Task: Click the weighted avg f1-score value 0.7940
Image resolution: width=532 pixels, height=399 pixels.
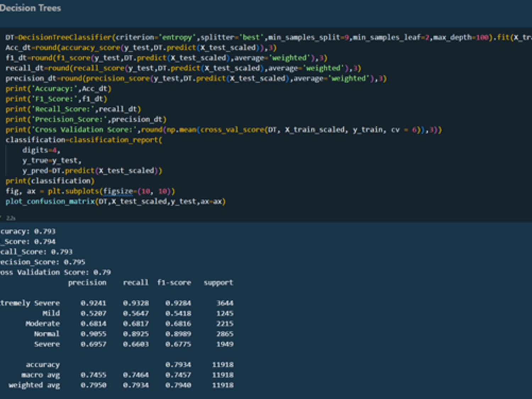Action: pyautogui.click(x=178, y=386)
